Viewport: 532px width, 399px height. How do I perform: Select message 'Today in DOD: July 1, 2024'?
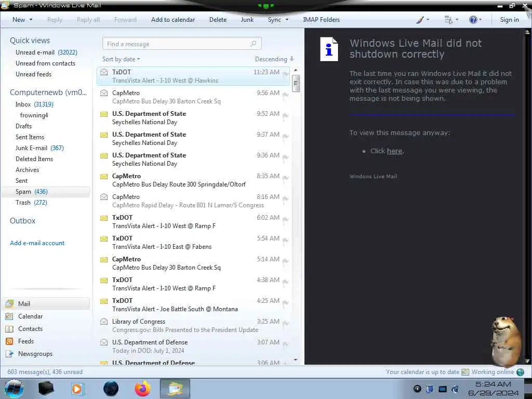[193, 347]
